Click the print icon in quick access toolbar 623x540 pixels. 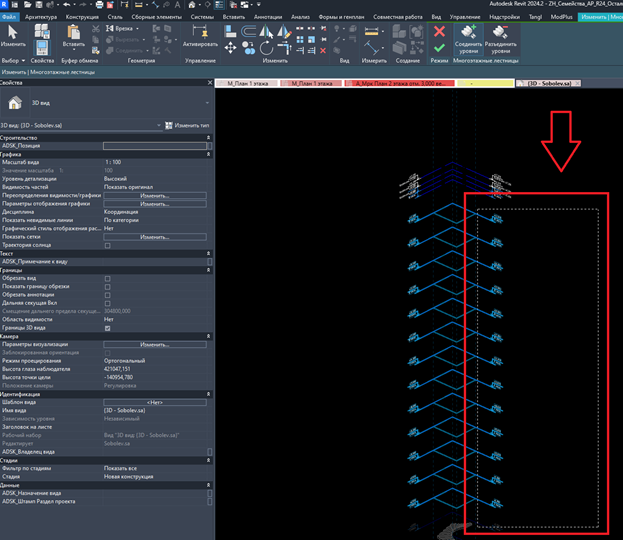[x=99, y=5]
